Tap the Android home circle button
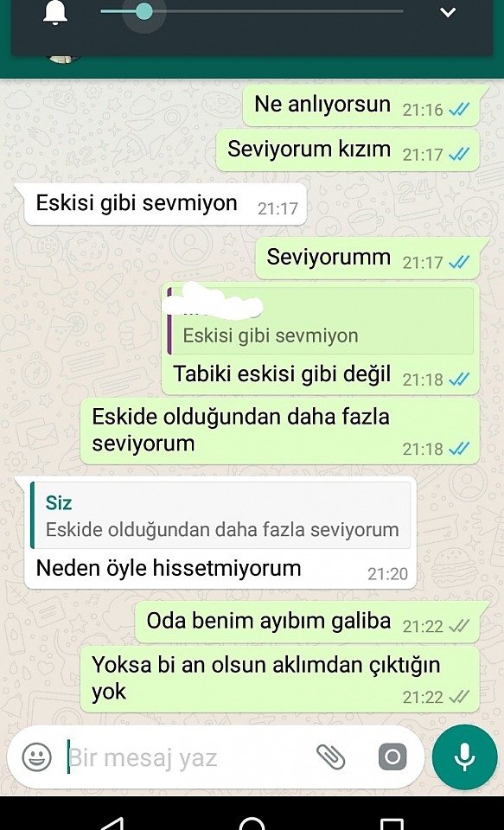The image size is (504, 830). [252, 823]
